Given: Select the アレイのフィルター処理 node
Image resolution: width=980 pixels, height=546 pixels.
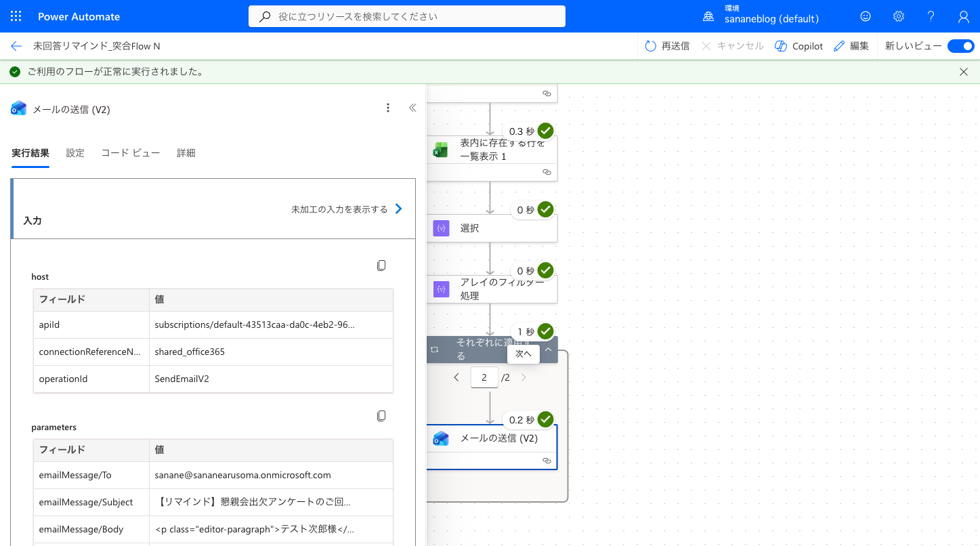Looking at the screenshot, I should pos(492,289).
